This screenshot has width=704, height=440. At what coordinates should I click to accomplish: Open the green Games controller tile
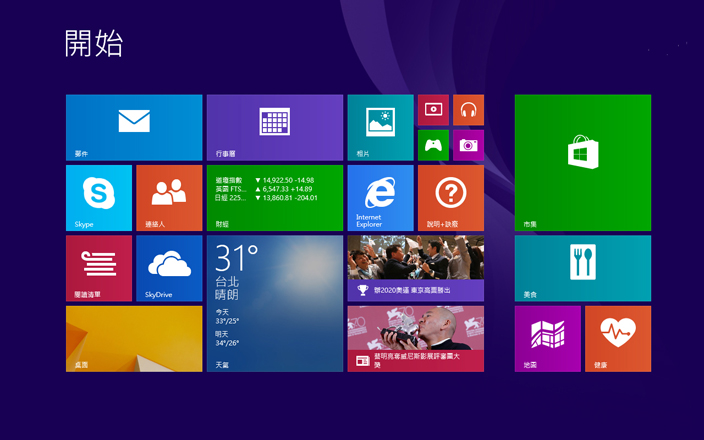433,145
